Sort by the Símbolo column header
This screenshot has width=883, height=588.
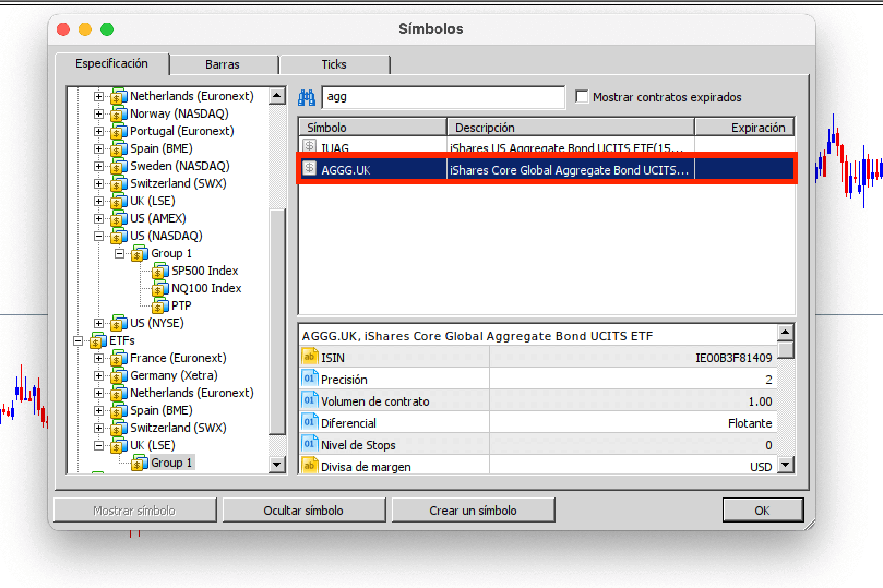(373, 127)
